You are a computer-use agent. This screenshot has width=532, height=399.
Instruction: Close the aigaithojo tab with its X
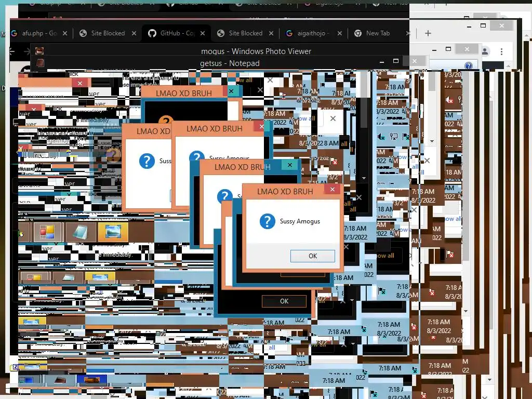click(340, 33)
